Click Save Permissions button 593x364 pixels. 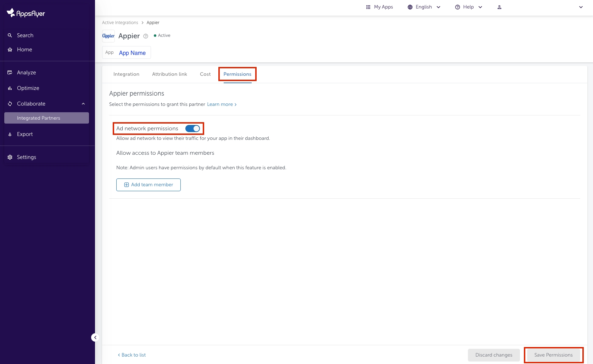(553, 355)
